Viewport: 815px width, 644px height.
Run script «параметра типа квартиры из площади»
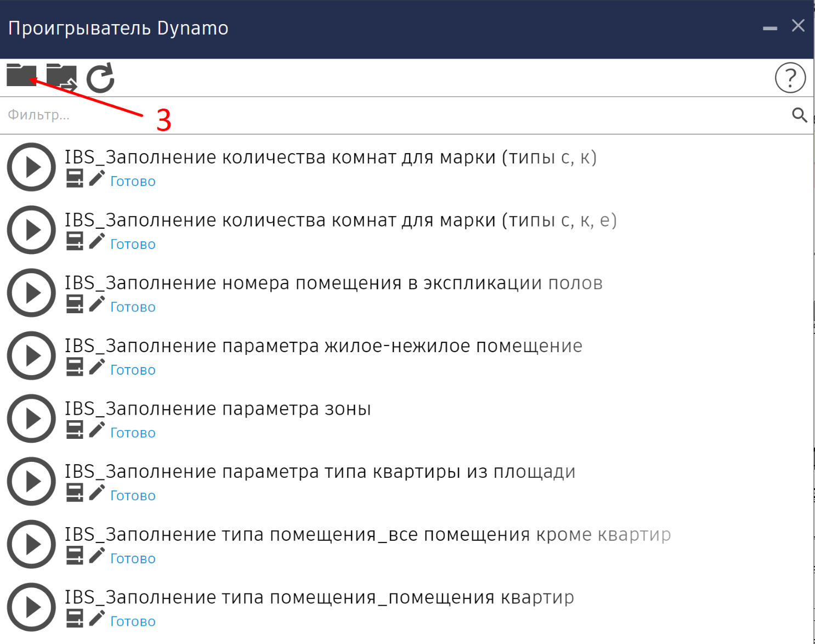(31, 481)
